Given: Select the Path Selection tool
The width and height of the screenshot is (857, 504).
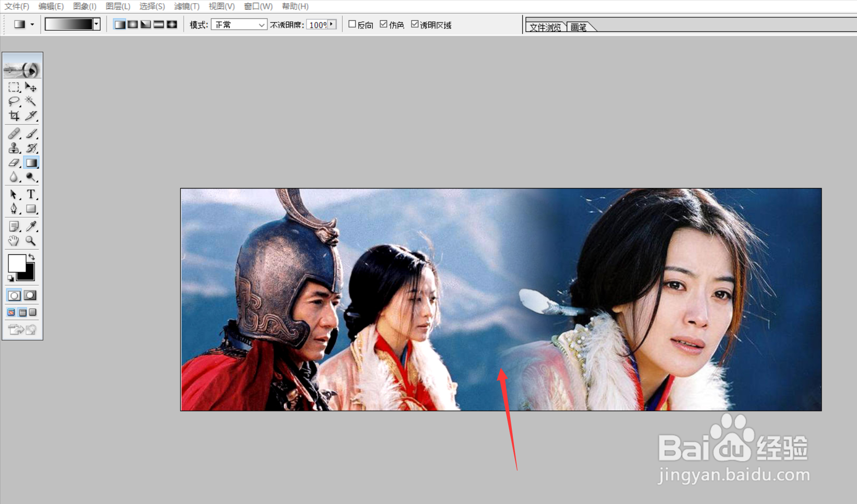Looking at the screenshot, I should click(x=14, y=195).
